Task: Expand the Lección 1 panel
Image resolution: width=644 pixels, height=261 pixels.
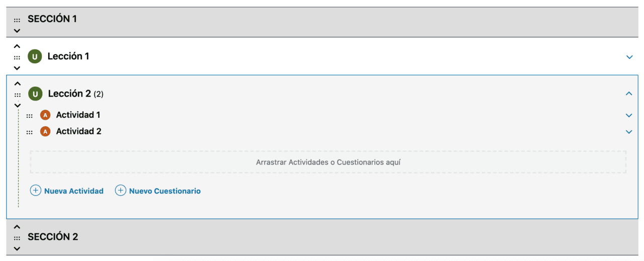Action: [629, 57]
